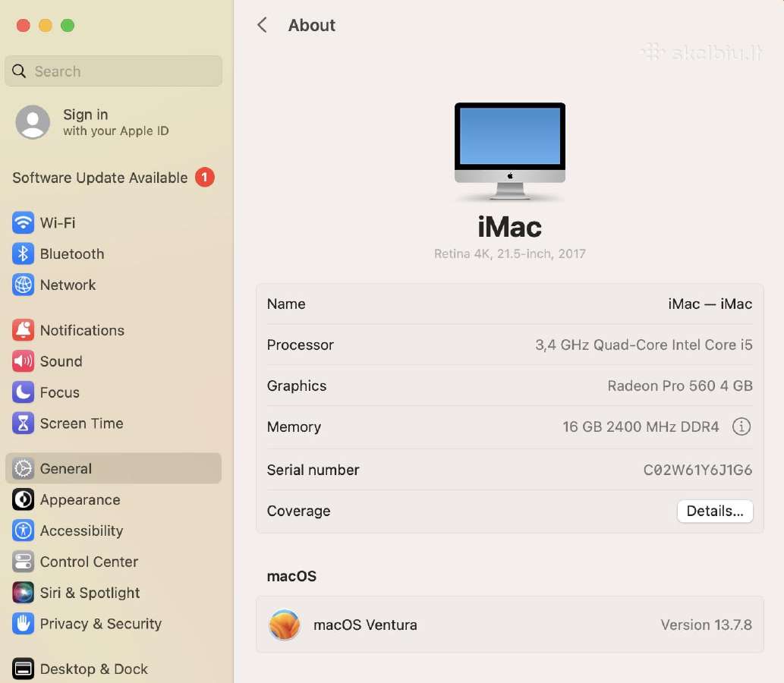This screenshot has width=784, height=683.
Task: Open Appearance label
Action: pos(80,500)
